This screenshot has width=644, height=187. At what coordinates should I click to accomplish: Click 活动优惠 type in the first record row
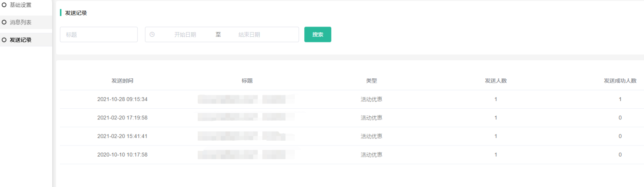point(371,99)
